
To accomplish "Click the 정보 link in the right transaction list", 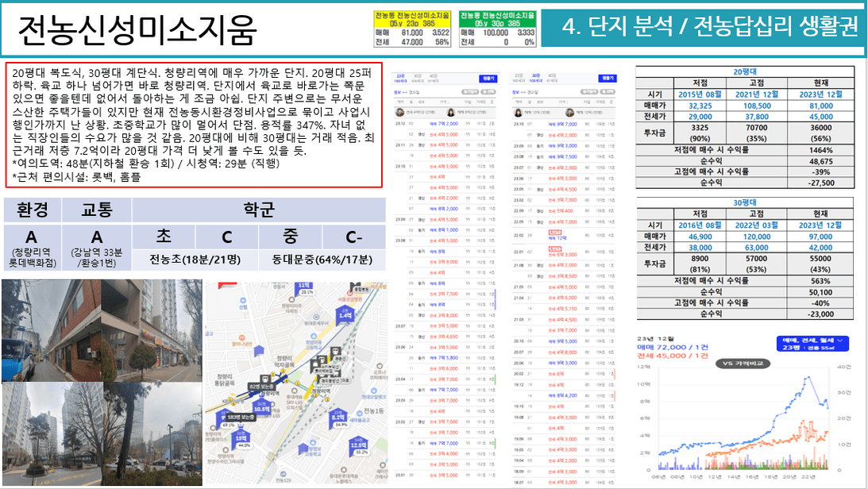I will coord(515,92).
